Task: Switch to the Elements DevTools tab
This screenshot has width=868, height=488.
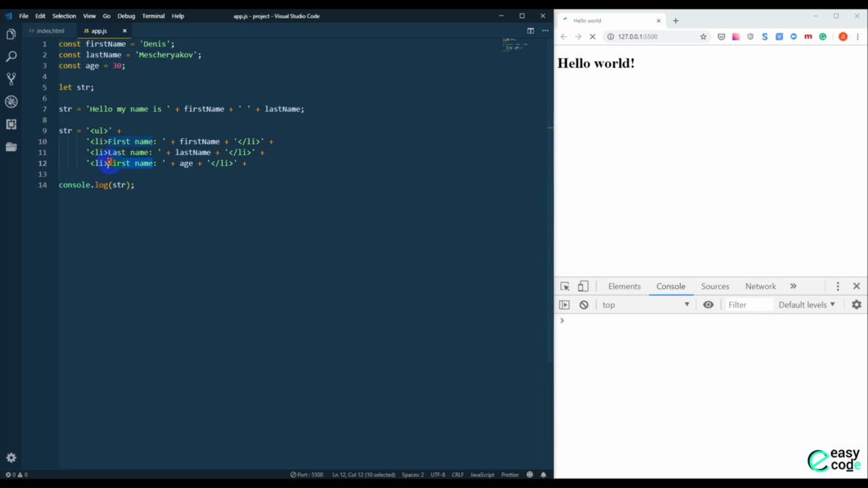Action: 625,287
